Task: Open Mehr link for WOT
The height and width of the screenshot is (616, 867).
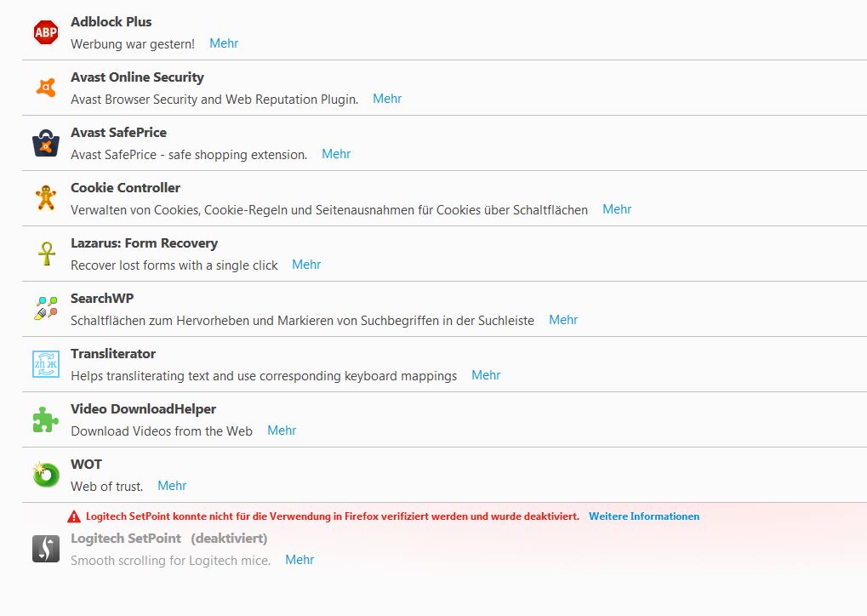Action: [172, 486]
